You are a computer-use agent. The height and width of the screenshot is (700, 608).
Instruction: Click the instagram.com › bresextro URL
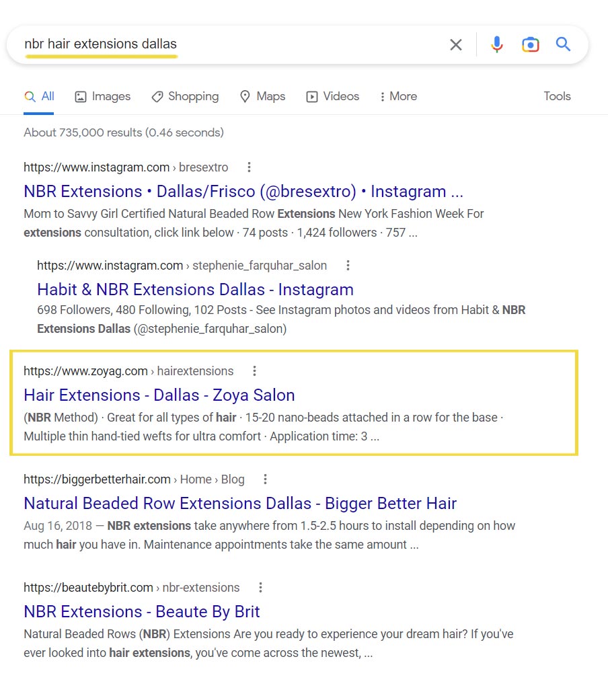(126, 167)
